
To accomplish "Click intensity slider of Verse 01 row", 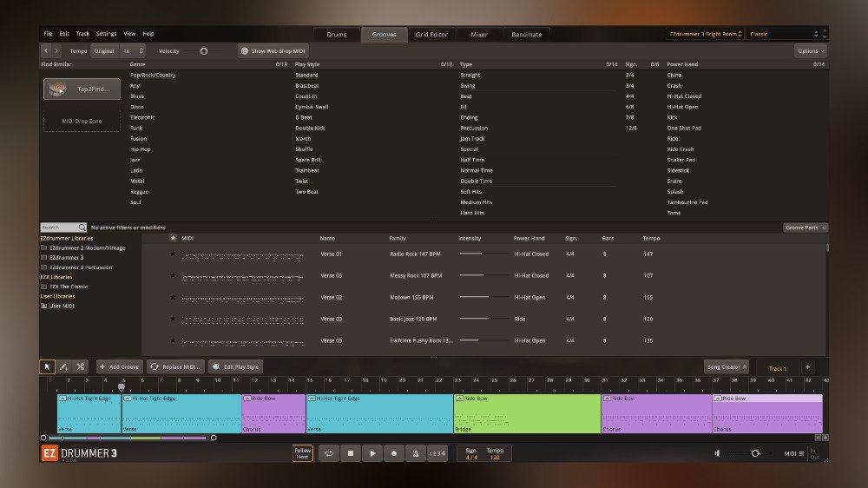I will pyautogui.click(x=483, y=254).
